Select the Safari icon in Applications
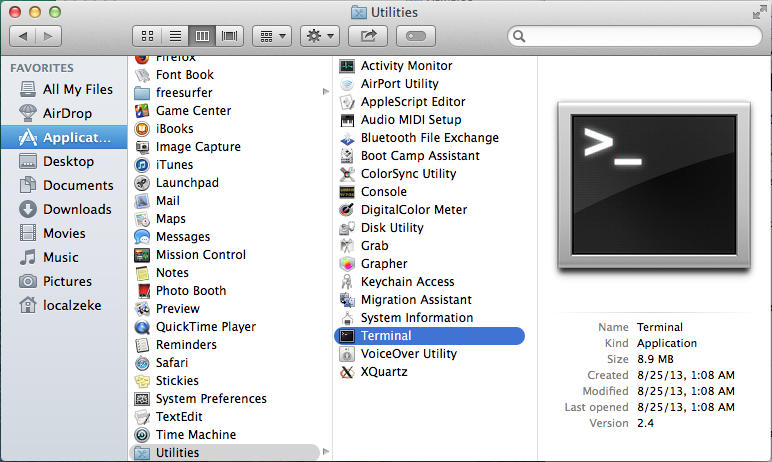Screen dimensions: 772x462 [x=142, y=363]
